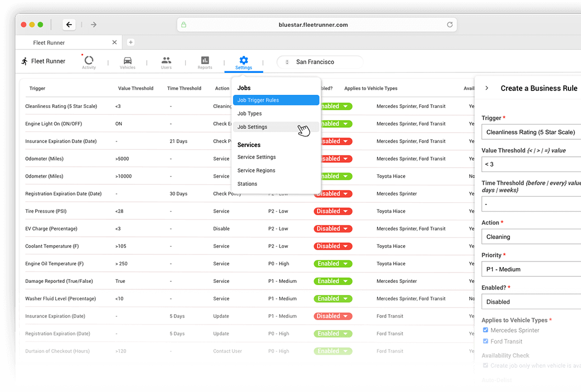Image resolution: width=581 pixels, height=392 pixels.
Task: Click the Fleet Runner runner logo icon
Action: click(24, 61)
